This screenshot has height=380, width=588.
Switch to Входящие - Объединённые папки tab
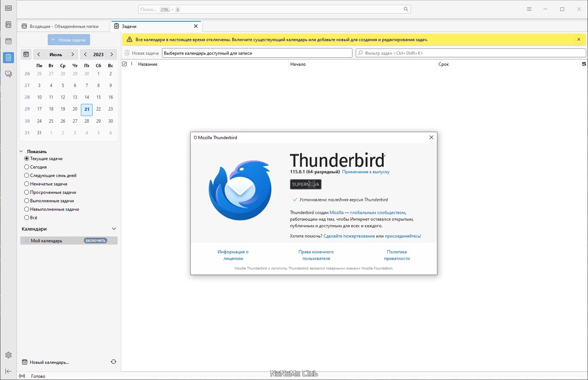64,26
